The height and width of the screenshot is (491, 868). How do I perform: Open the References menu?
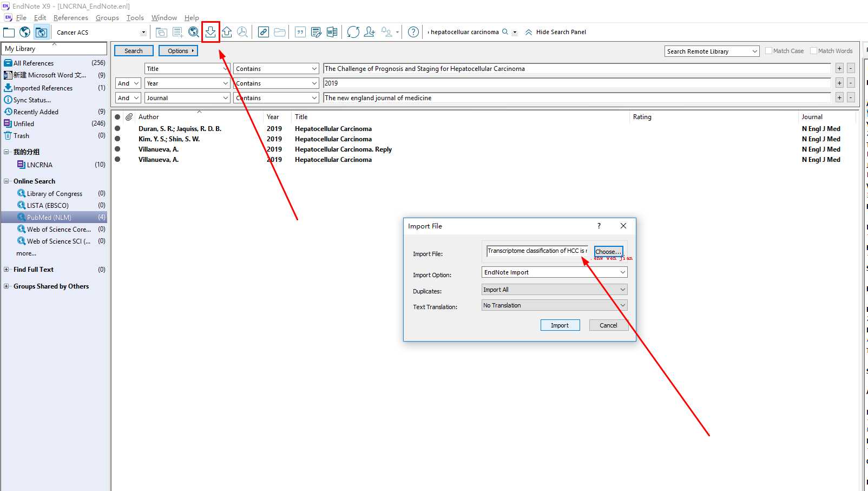tap(70, 18)
